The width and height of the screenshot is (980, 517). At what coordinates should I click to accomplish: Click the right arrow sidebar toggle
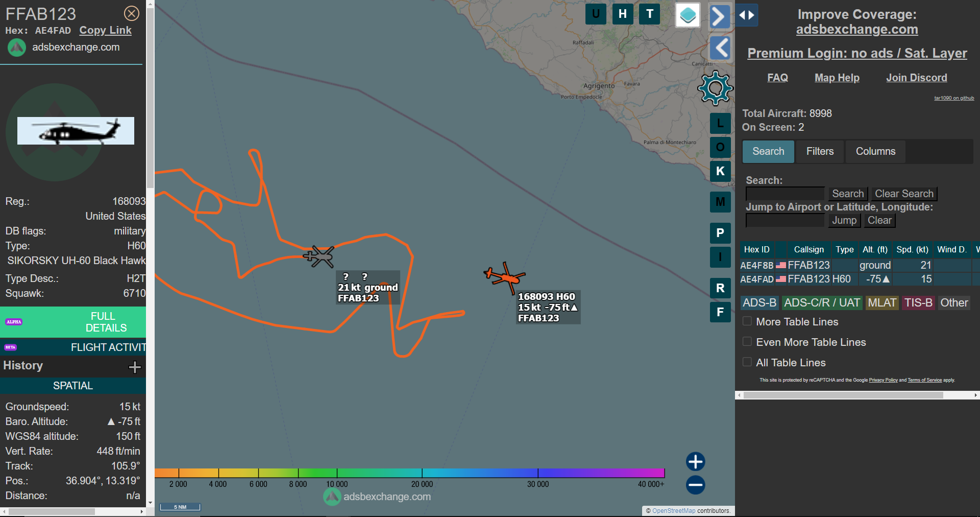720,16
